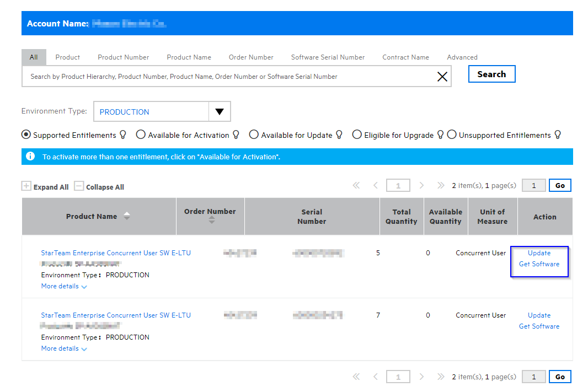
Task: Switch to the Advanced search tab
Action: point(462,57)
